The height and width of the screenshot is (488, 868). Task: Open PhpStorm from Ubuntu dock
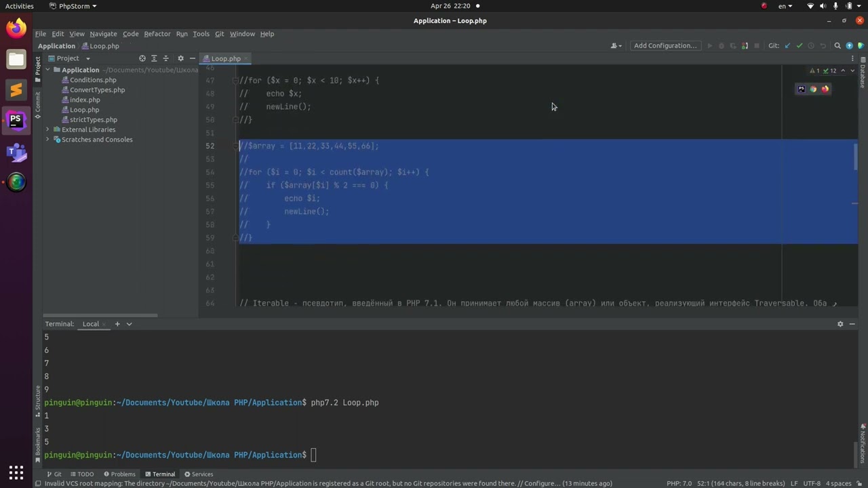point(16,120)
